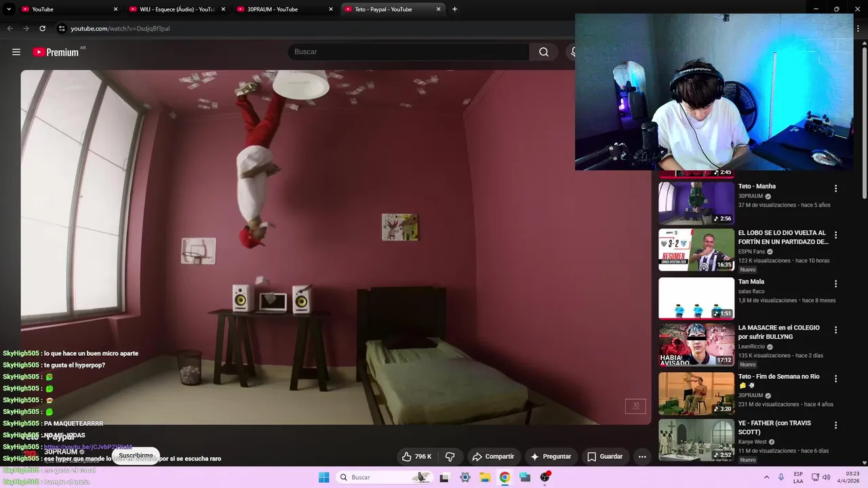Open the Compartir share dialog

(x=493, y=457)
